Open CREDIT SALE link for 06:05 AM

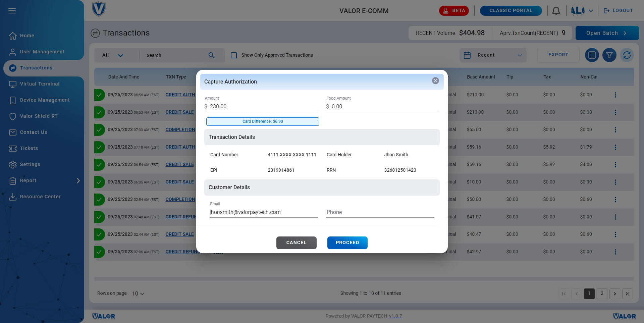179,182
